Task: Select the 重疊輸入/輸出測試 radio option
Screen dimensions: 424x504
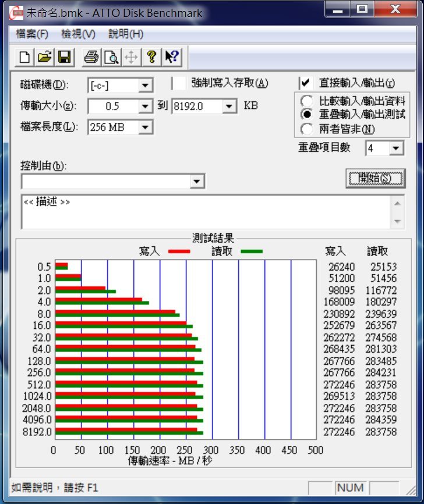Action: point(306,114)
